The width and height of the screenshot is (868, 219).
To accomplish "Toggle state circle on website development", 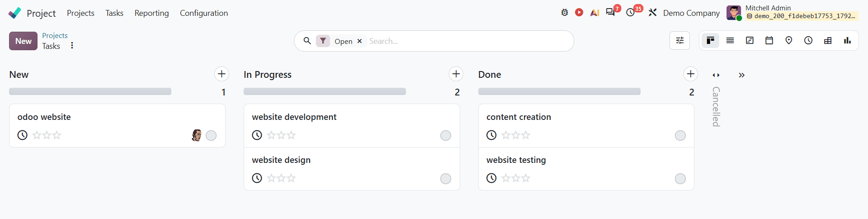I will 446,135.
